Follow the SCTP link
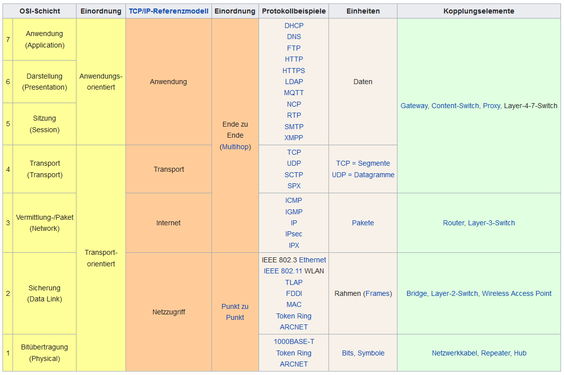This screenshot has height=375, width=564. coord(294,175)
